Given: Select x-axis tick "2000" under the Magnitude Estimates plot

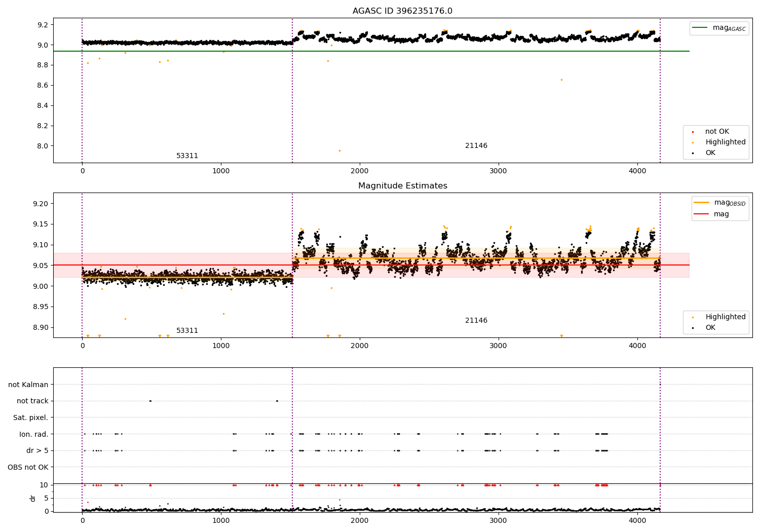Looking at the screenshot, I should [x=360, y=346].
